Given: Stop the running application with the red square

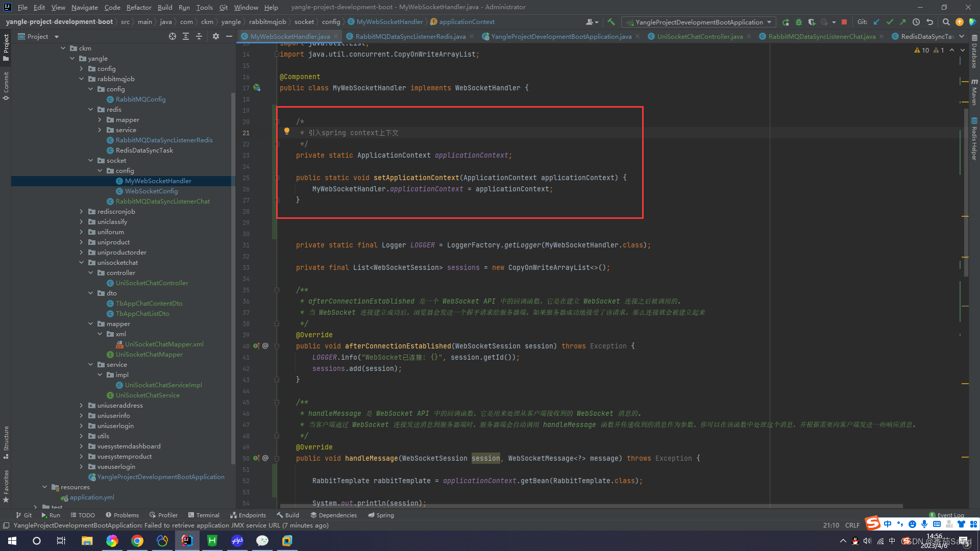Looking at the screenshot, I should pyautogui.click(x=844, y=22).
